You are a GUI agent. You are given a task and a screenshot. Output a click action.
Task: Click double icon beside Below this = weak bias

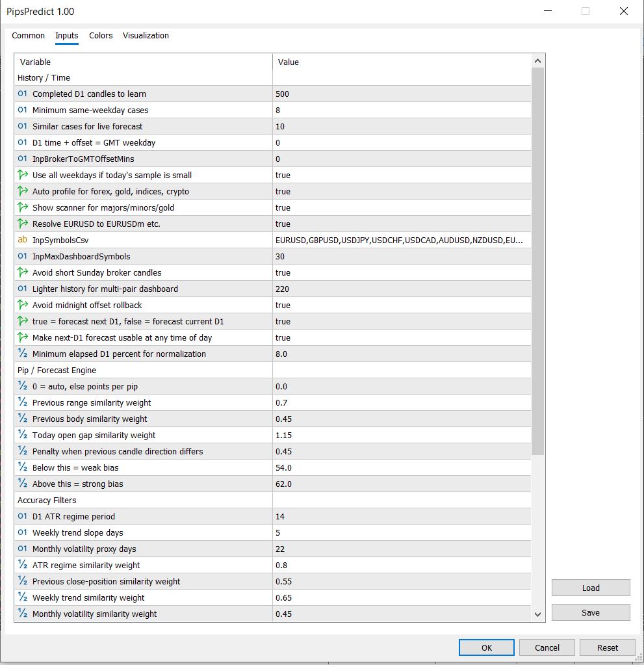point(23,467)
